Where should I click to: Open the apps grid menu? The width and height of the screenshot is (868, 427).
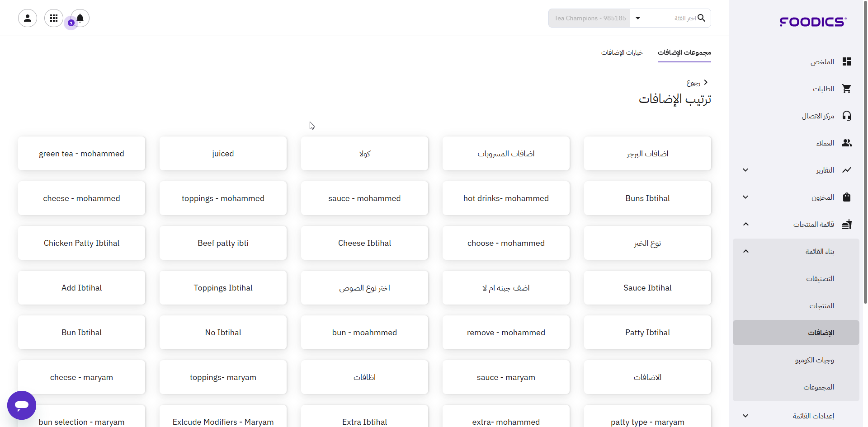pos(54,18)
